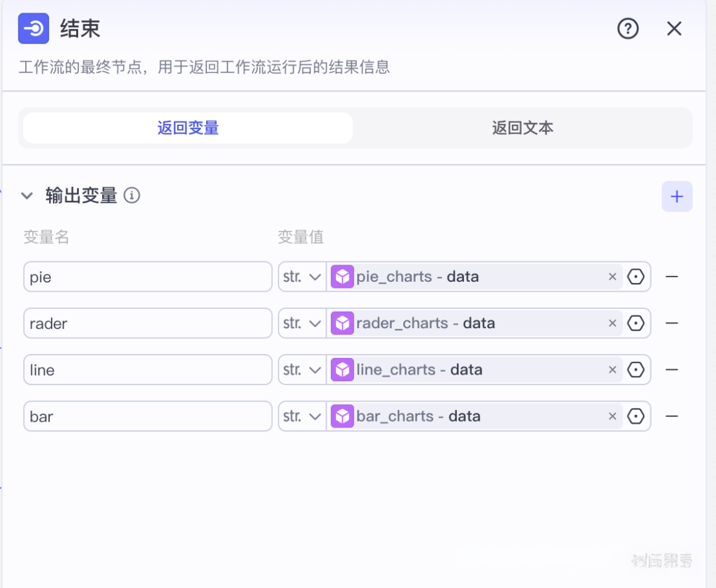Open the help icon next to the close button
Image resolution: width=716 pixels, height=588 pixels.
coord(628,29)
